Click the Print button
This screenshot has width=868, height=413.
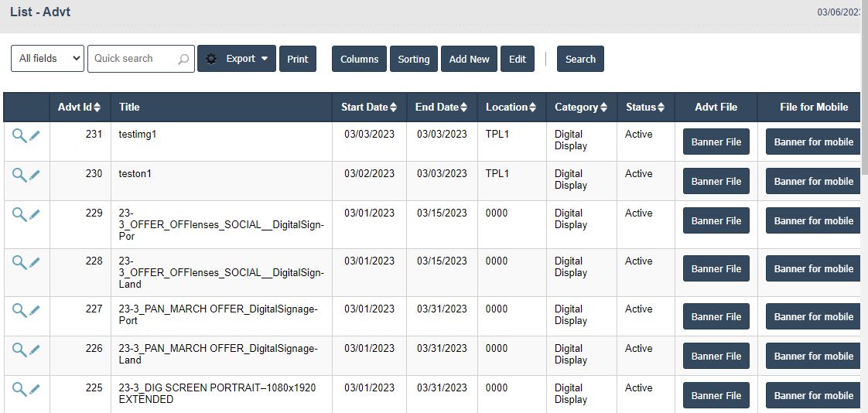pos(298,59)
